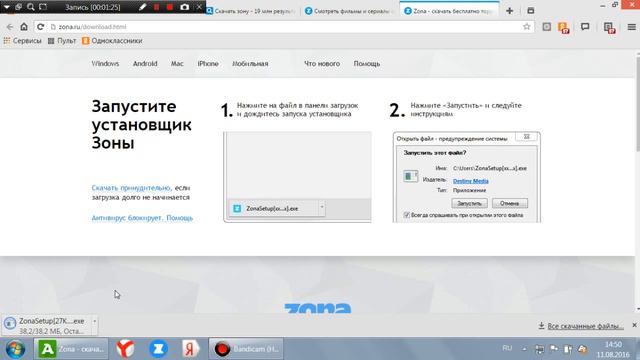Screen dimensions: 640x360
Task: Show hidden tray icons arrow
Action: (x=524, y=349)
